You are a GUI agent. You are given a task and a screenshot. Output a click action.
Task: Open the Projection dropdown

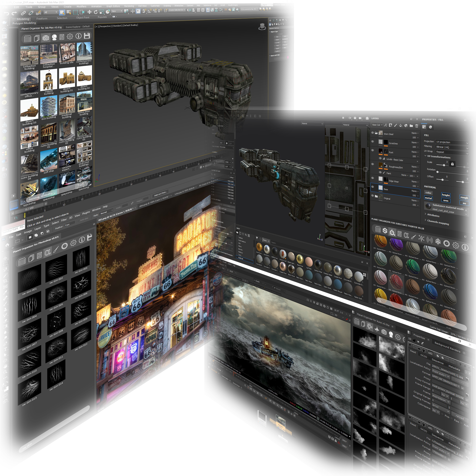(x=452, y=142)
